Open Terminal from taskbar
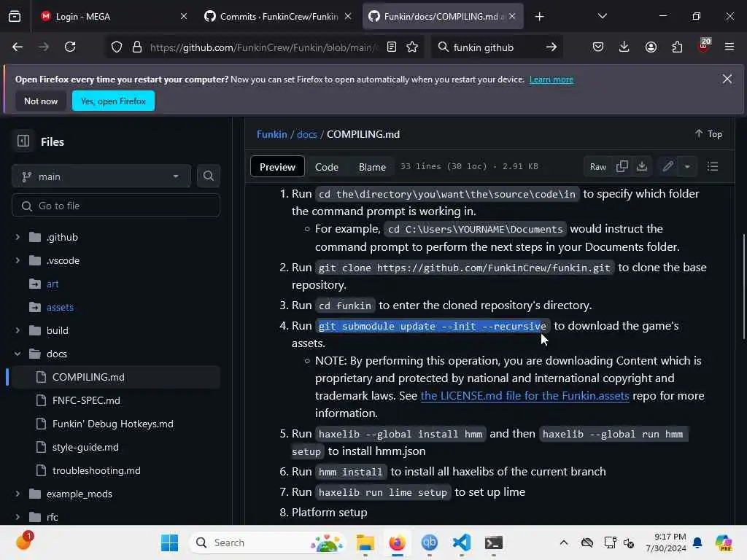The width and height of the screenshot is (747, 560). (x=494, y=542)
